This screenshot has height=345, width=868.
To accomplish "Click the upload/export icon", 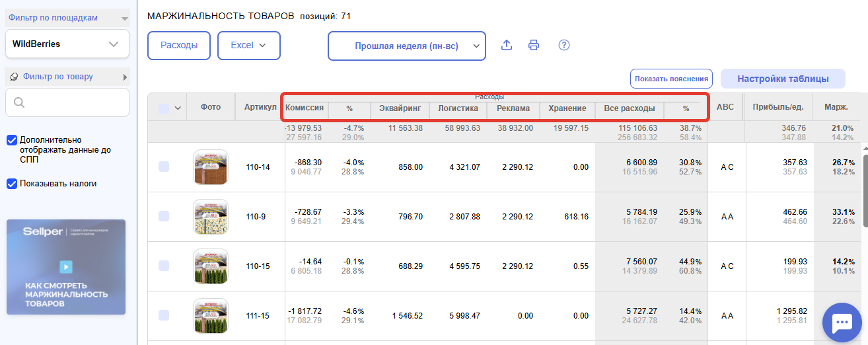I will [x=507, y=46].
